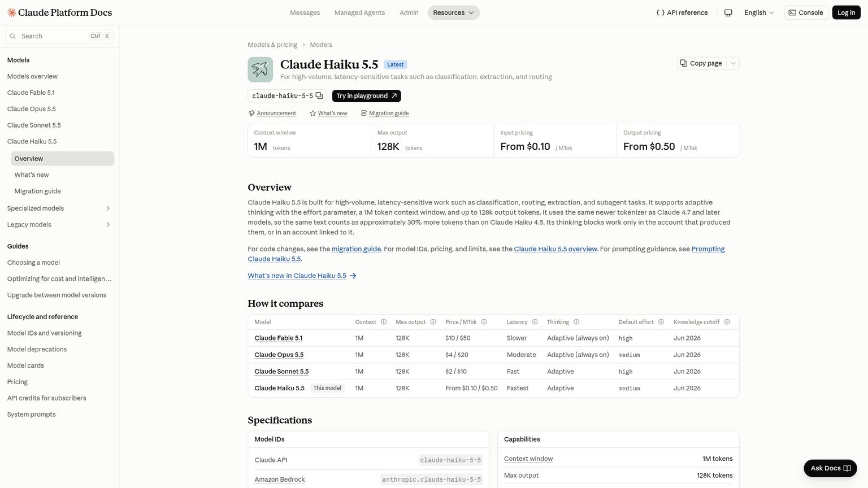
Task: Click the info icon beside Thinking column
Action: click(576, 322)
